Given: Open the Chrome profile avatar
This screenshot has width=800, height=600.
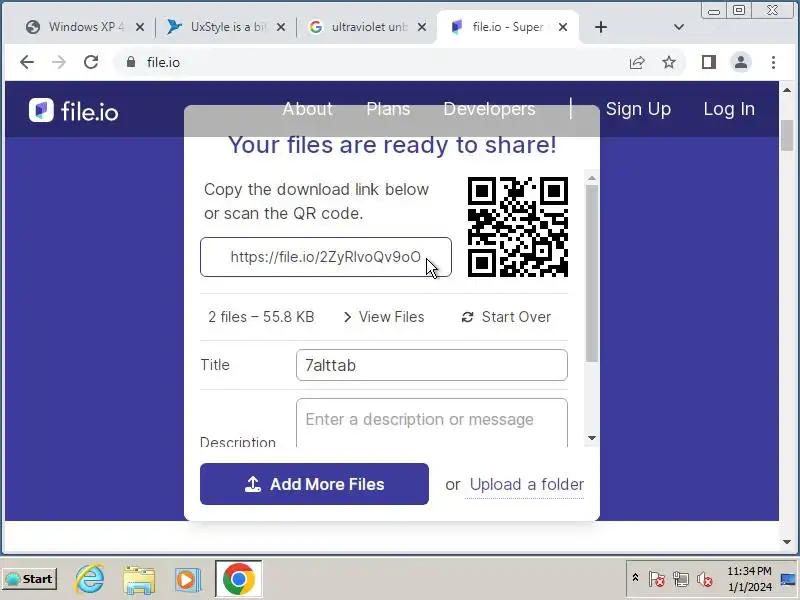Looking at the screenshot, I should [x=741, y=62].
